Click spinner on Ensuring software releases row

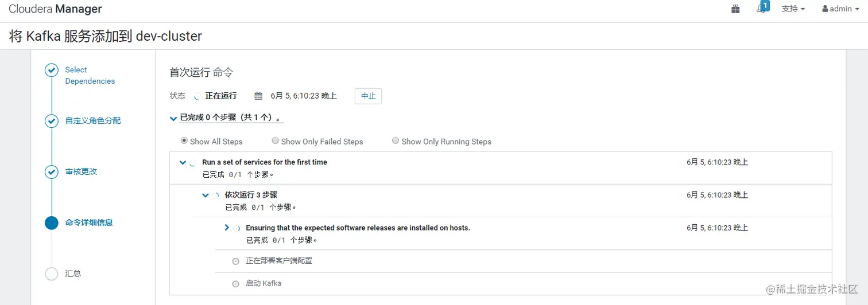(x=237, y=228)
